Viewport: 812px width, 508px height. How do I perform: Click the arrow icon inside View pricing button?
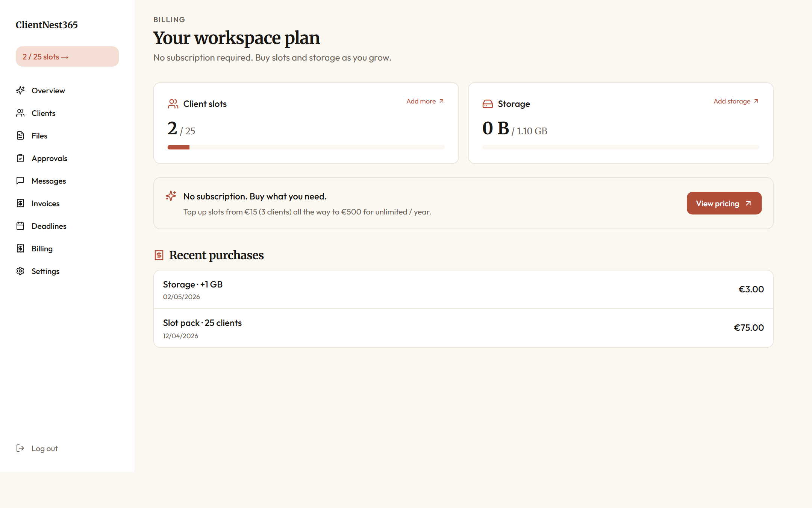tap(748, 203)
